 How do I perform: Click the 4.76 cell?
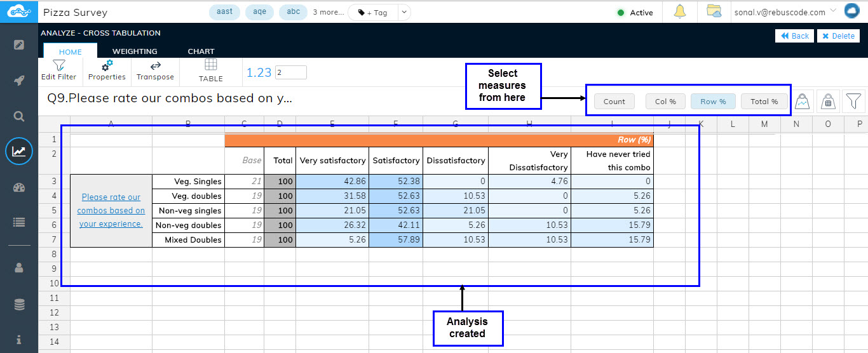pyautogui.click(x=529, y=181)
